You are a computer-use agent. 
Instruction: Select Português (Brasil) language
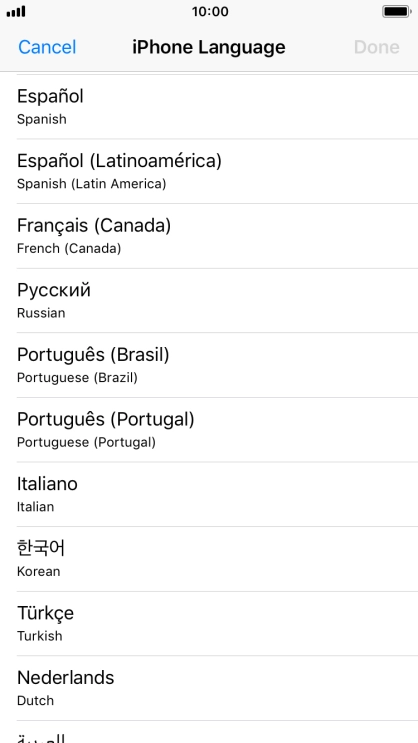point(209,365)
